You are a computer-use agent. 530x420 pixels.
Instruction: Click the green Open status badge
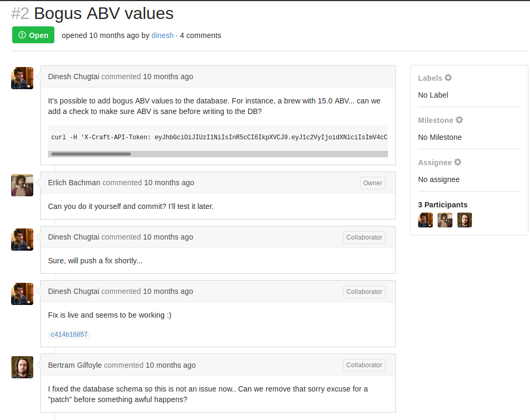point(33,35)
